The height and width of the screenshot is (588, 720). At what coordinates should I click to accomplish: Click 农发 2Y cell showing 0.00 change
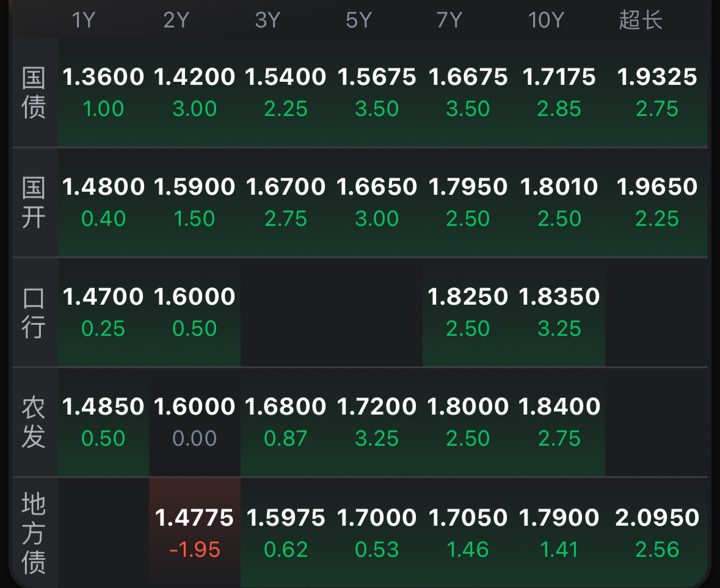tap(195, 423)
